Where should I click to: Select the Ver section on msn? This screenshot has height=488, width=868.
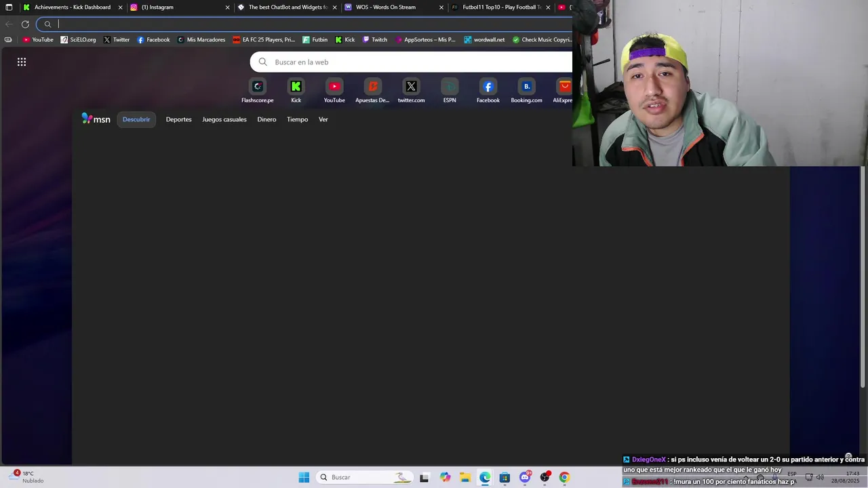(x=323, y=119)
